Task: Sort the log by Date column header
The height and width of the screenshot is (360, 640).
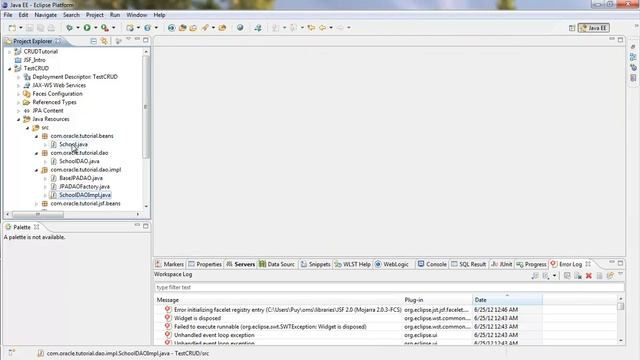Action: [x=507, y=300]
